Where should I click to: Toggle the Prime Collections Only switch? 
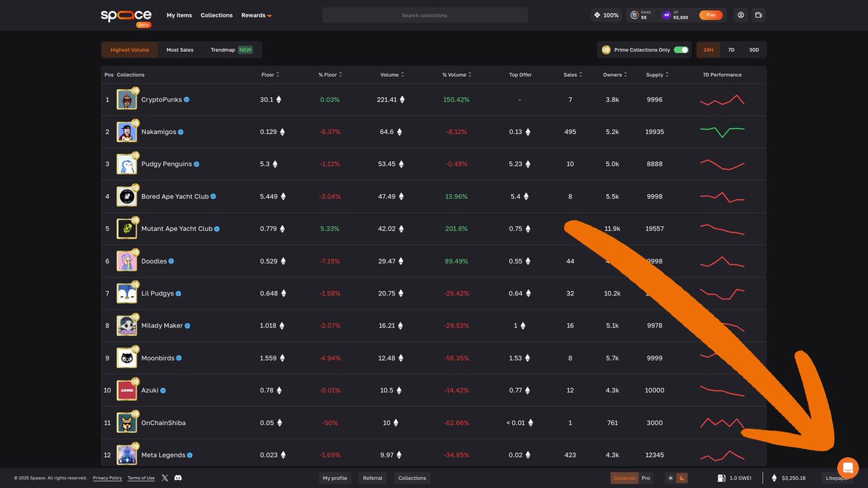click(681, 50)
